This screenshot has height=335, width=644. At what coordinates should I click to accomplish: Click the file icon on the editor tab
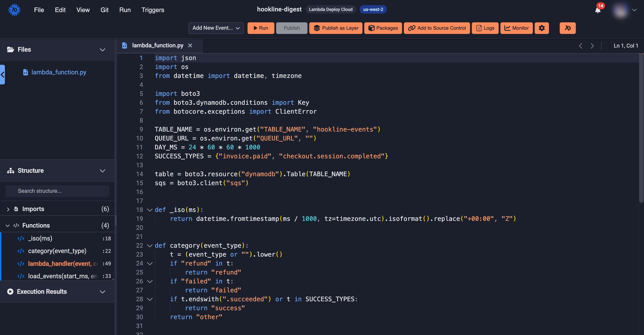[124, 46]
